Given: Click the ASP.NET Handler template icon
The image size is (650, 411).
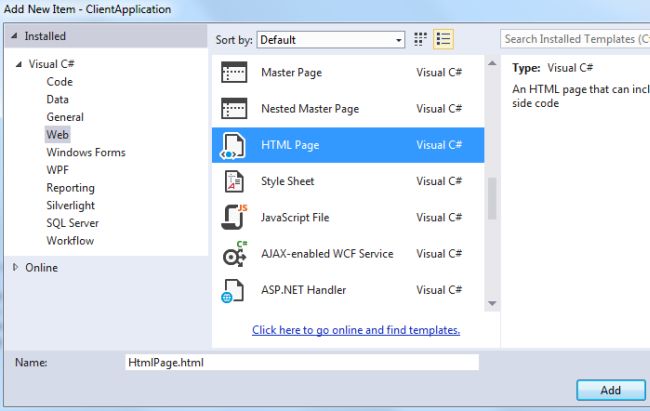Looking at the screenshot, I should (233, 291).
